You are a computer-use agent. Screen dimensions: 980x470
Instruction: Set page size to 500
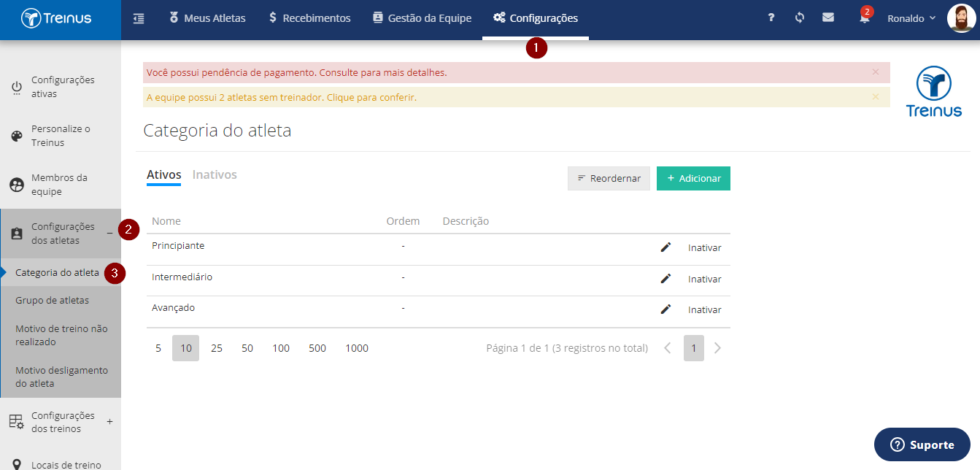point(317,348)
